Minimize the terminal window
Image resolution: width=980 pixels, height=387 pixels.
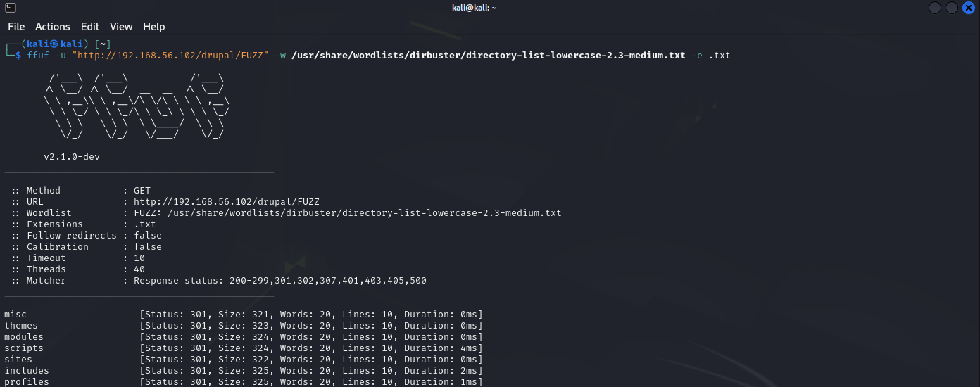[x=935, y=8]
